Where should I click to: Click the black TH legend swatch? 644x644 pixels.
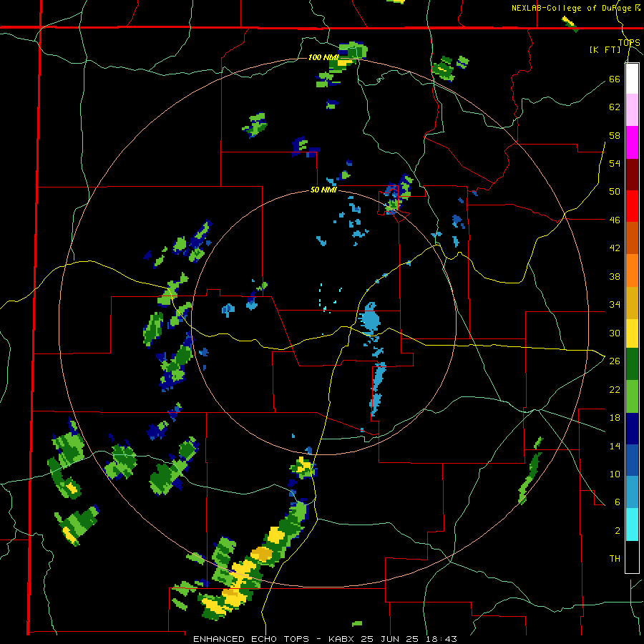click(632, 557)
